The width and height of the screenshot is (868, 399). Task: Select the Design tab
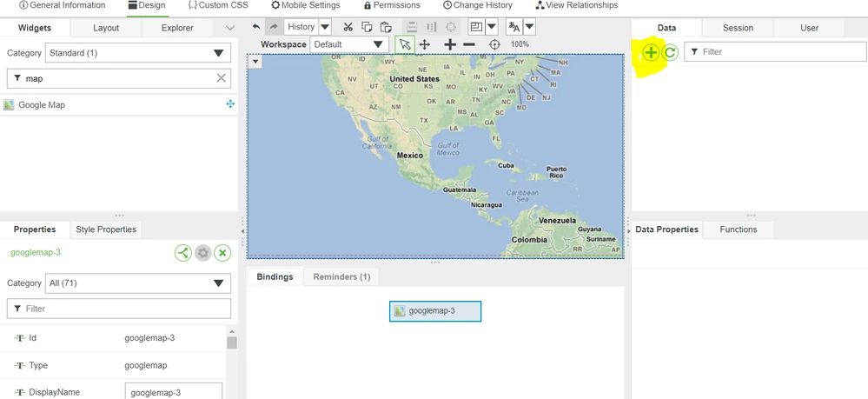(147, 5)
